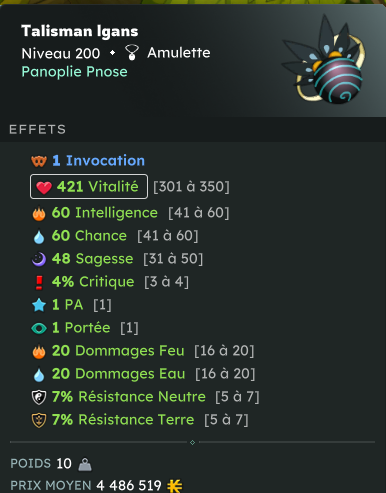Screen dimensions: 386x493
Task: Click the blue star PA icon
Action: tap(39, 305)
